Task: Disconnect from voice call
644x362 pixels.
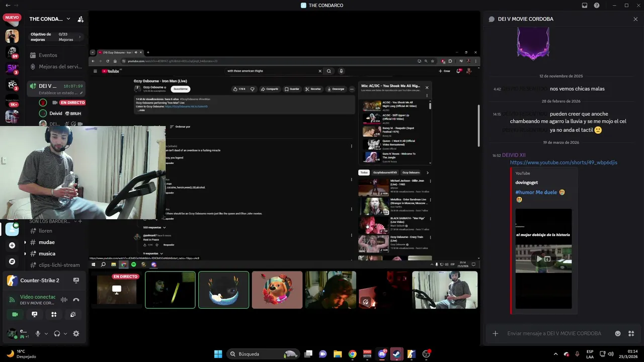Action: (x=76, y=300)
